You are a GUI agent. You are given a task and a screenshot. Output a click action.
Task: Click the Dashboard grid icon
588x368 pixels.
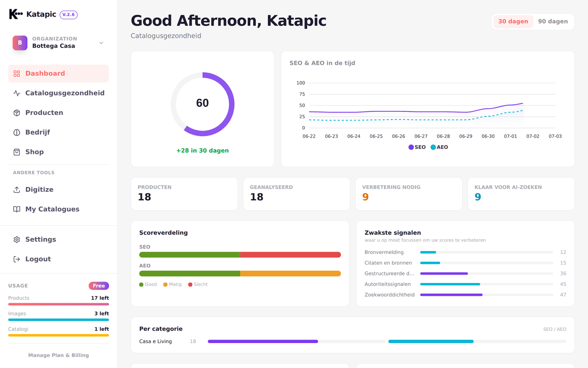[x=17, y=74]
